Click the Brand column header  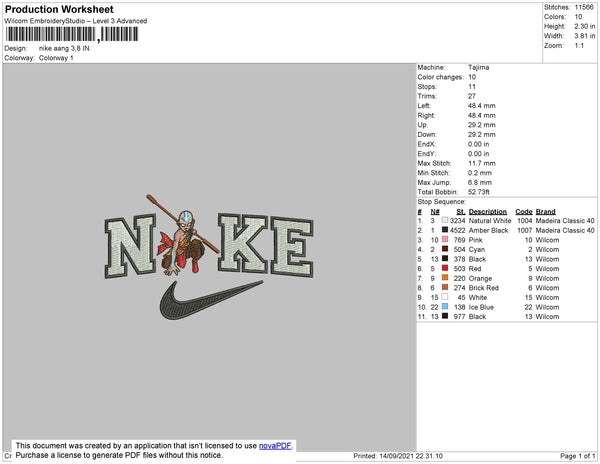click(x=546, y=212)
